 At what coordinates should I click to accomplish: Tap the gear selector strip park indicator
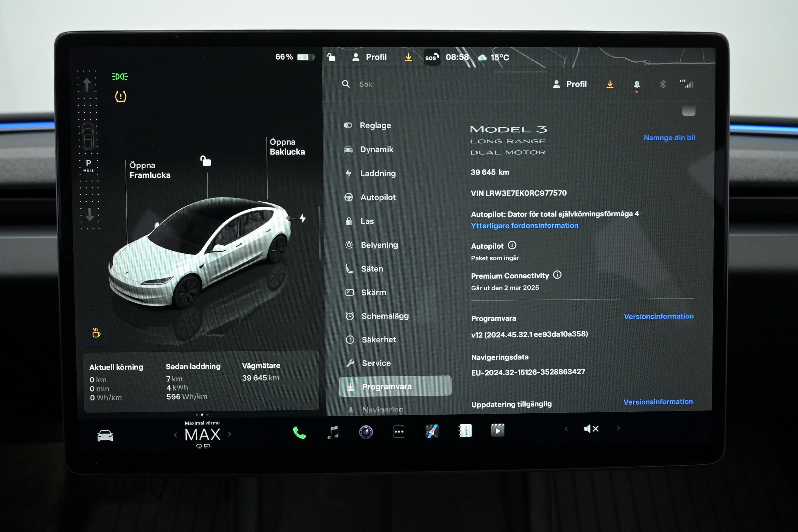point(88,166)
